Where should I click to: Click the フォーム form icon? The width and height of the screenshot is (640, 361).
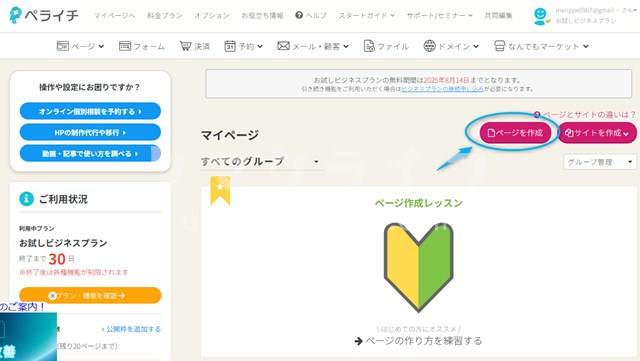[x=125, y=46]
